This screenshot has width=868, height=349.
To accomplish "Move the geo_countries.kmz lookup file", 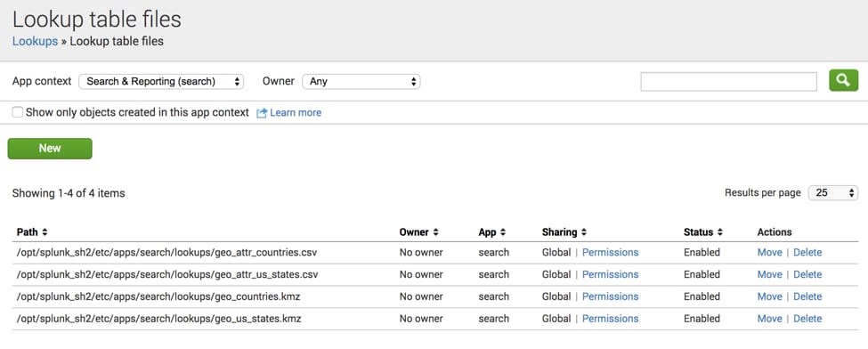I will coord(769,297).
